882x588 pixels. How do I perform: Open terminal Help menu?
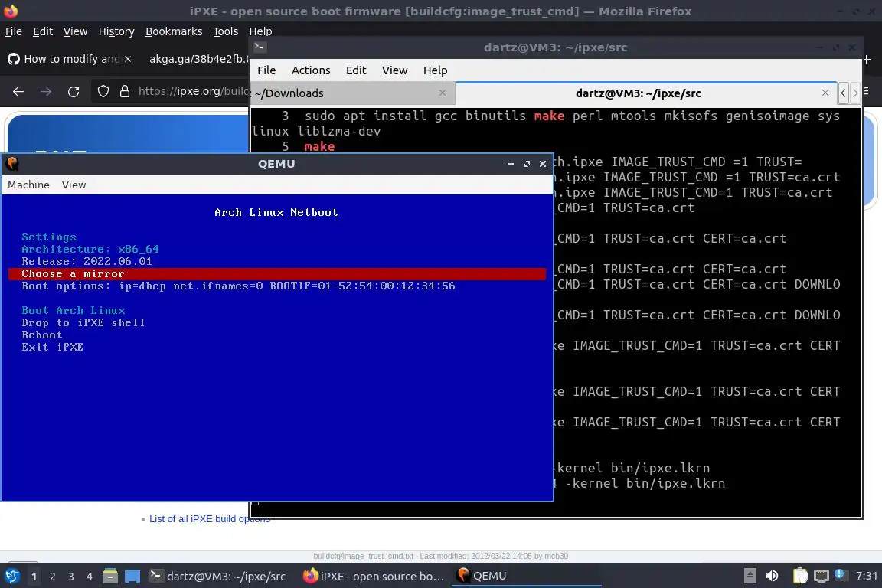(x=436, y=70)
